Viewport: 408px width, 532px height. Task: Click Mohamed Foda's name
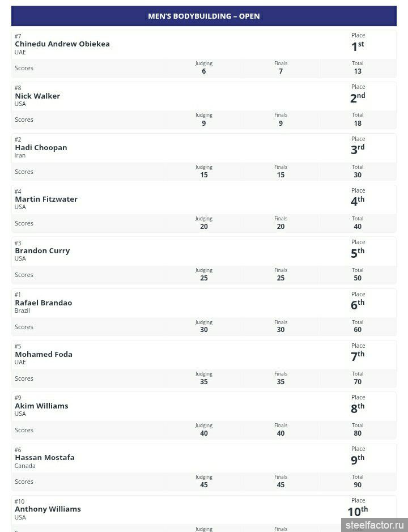point(44,355)
